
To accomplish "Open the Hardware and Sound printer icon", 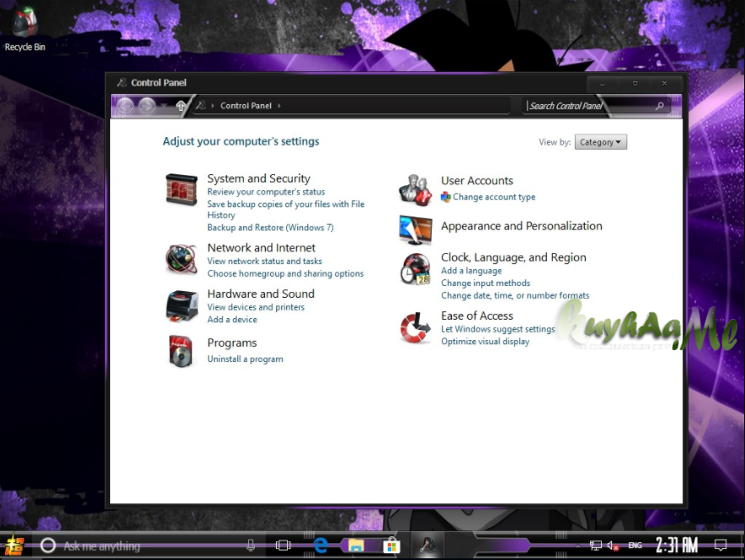I will pyautogui.click(x=181, y=306).
